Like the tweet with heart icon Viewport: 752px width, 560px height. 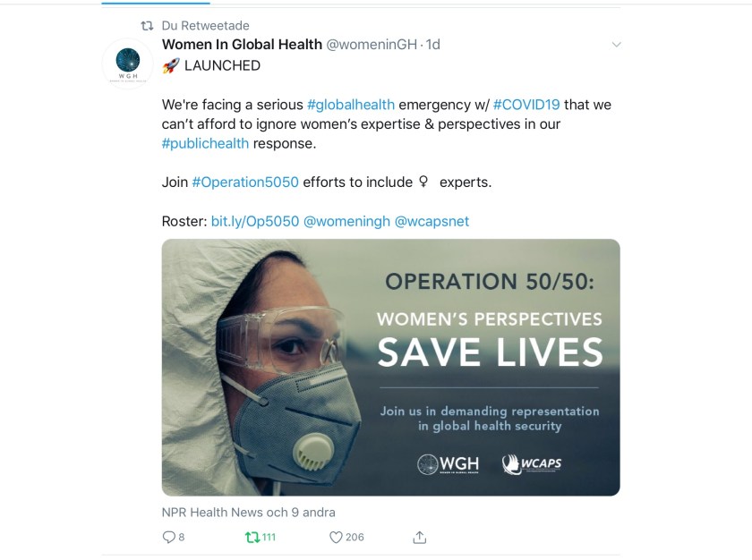click(336, 537)
